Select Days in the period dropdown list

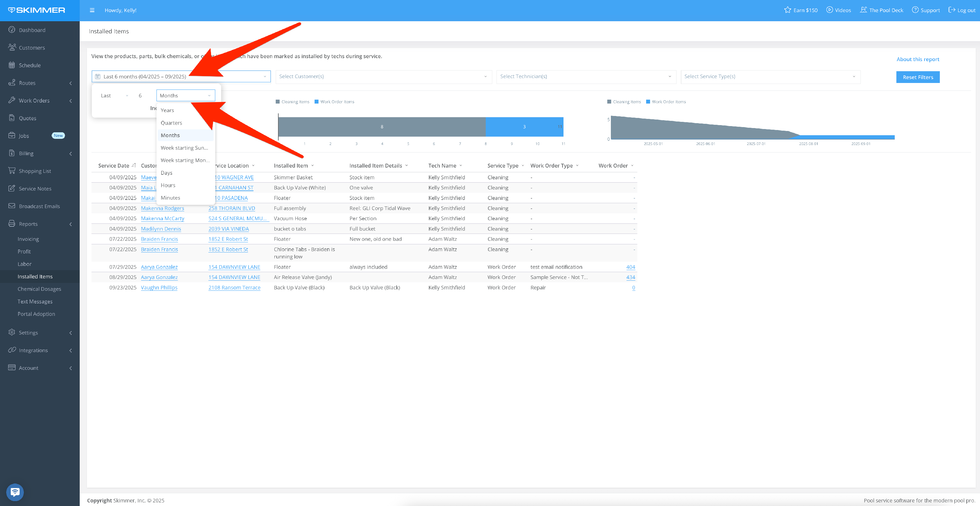166,173
